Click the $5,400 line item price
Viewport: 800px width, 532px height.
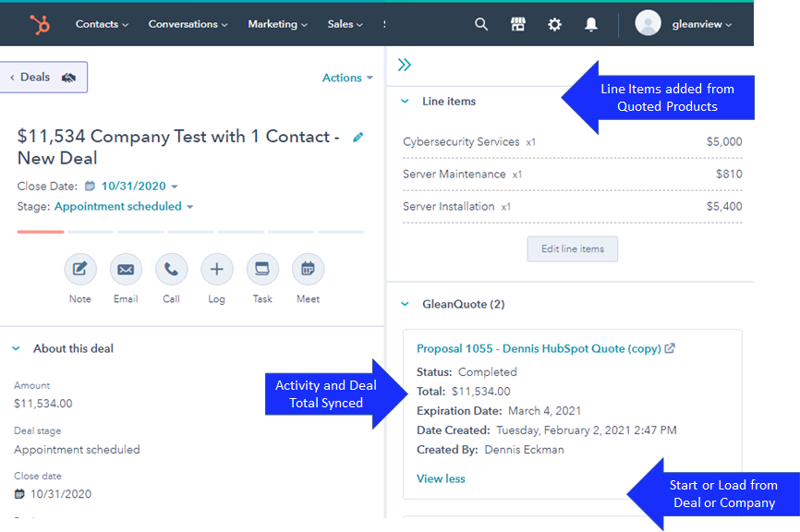click(x=724, y=206)
